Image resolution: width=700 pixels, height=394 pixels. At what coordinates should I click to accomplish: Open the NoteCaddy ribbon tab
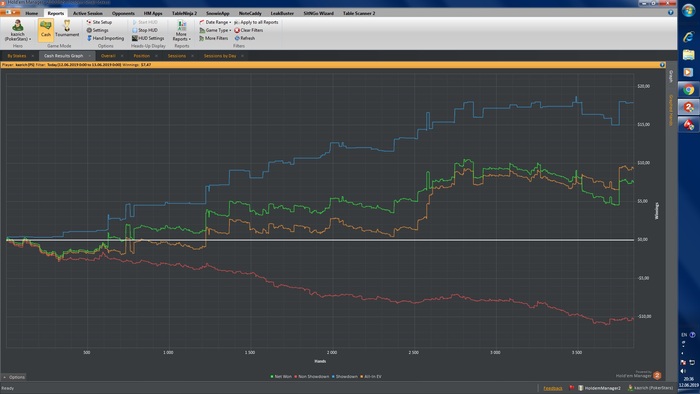(250, 13)
